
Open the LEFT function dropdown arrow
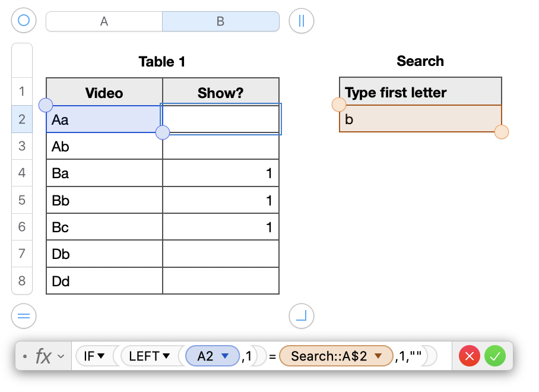click(x=166, y=356)
